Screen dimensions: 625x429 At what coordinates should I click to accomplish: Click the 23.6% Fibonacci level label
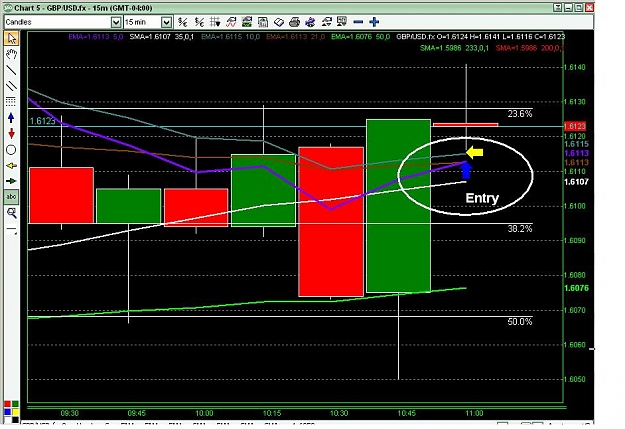520,114
